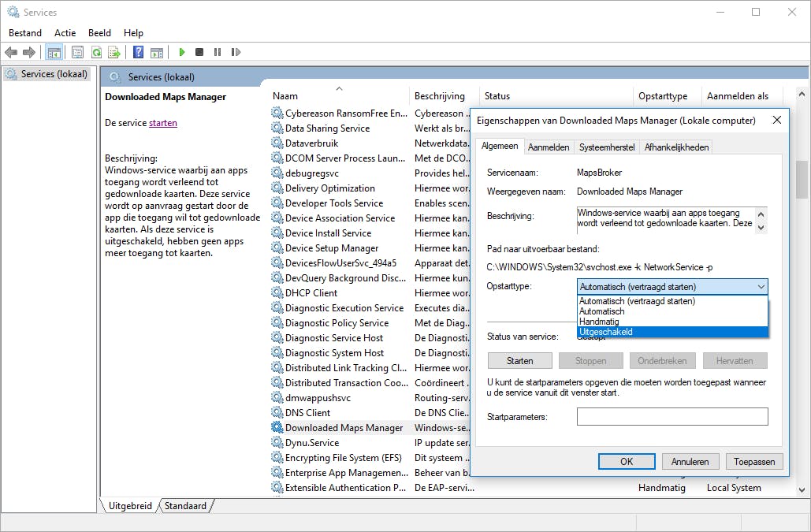Click the gear icon of dmwappushsvc
The width and height of the screenshot is (811, 532).
point(277,397)
